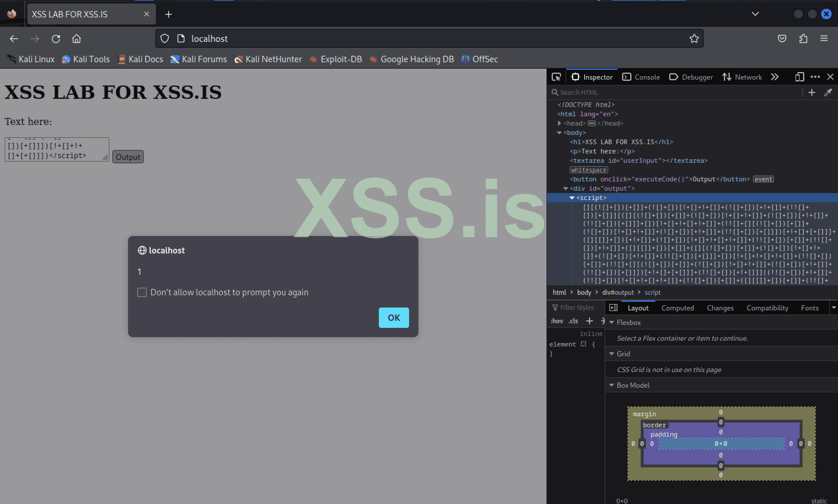Click the Save to Pocket icon
Image resolution: width=838 pixels, height=504 pixels.
[x=782, y=39]
